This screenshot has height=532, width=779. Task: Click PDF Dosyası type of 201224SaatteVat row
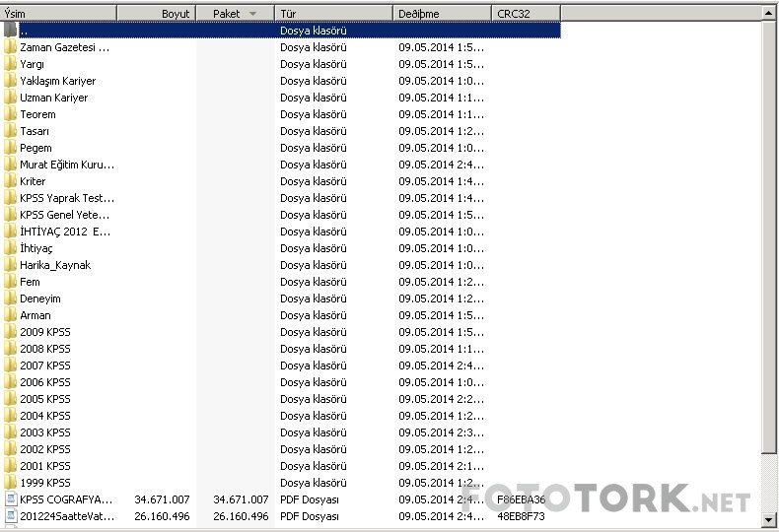[x=310, y=516]
